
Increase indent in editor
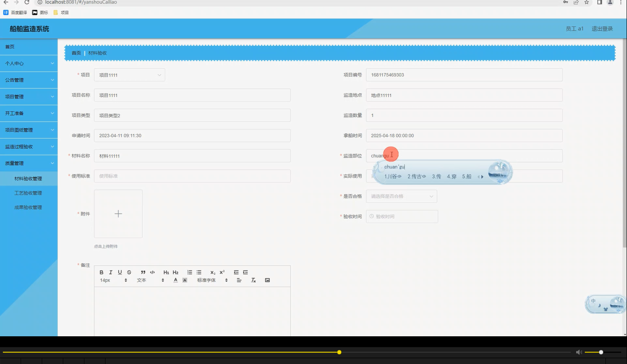[x=246, y=272]
